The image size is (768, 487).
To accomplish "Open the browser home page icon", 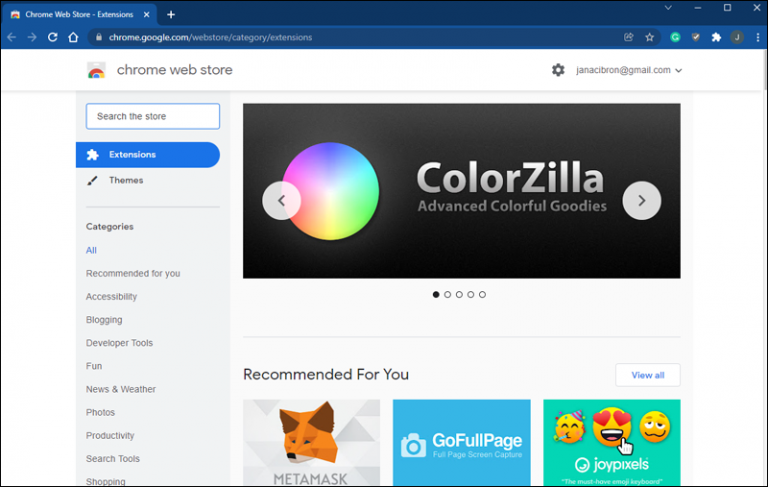I will click(x=73, y=37).
